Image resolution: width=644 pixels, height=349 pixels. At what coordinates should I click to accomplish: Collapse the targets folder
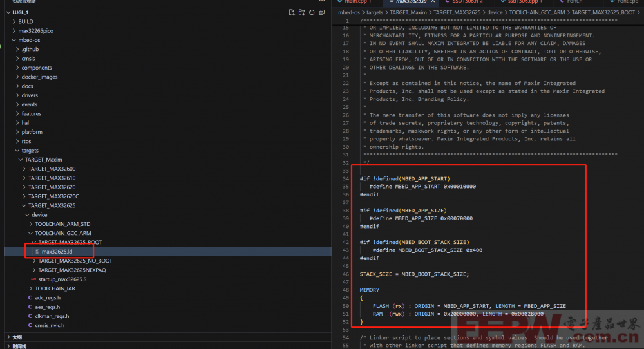tap(17, 150)
